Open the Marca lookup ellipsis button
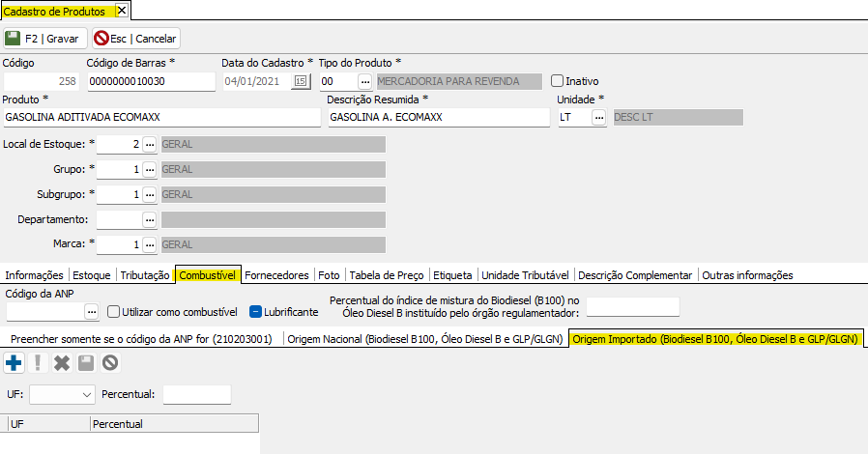868x454 pixels. (149, 244)
